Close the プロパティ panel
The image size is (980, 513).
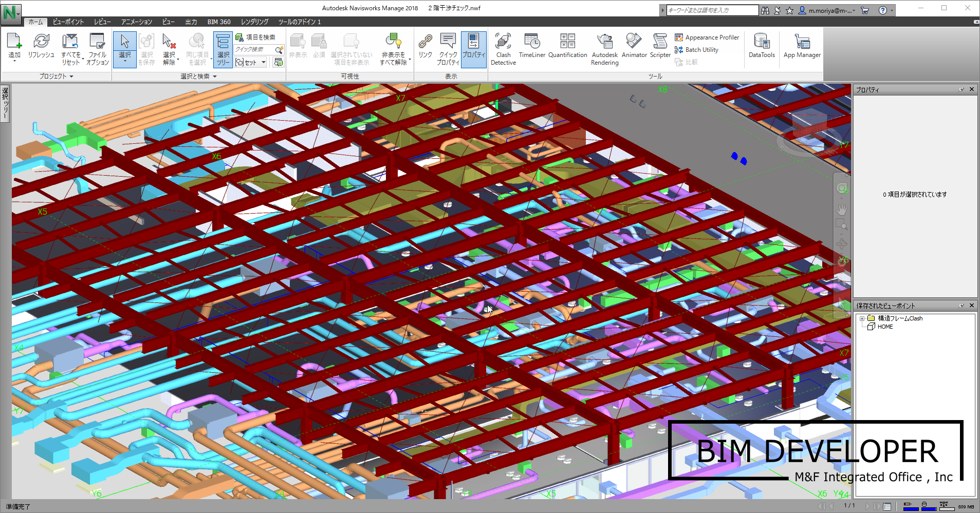972,89
